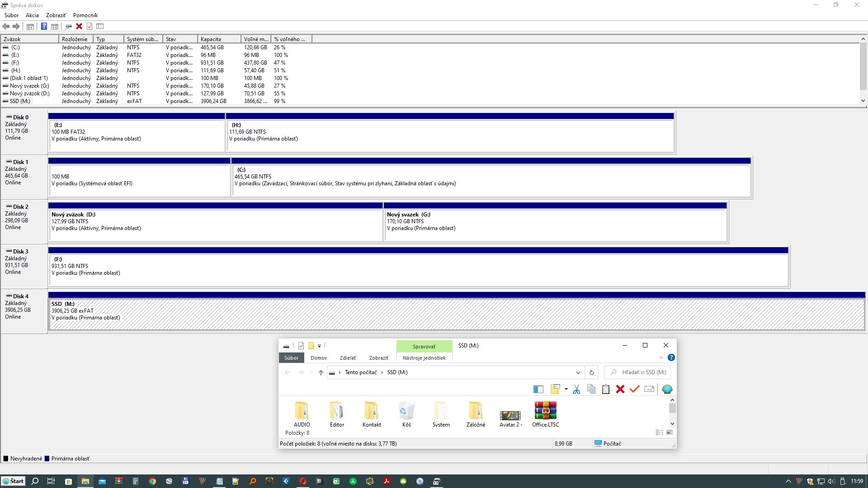
Task: Open the Akcia menu in Disk Management
Action: click(32, 15)
